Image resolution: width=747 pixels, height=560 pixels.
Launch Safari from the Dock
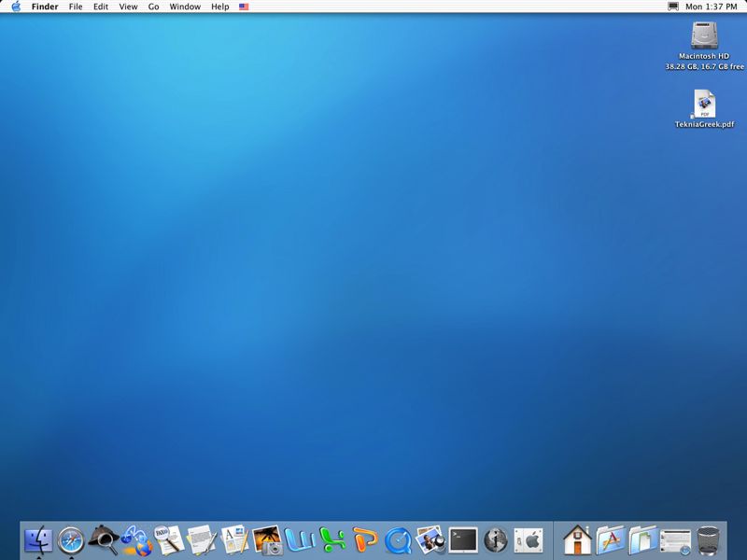[71, 539]
